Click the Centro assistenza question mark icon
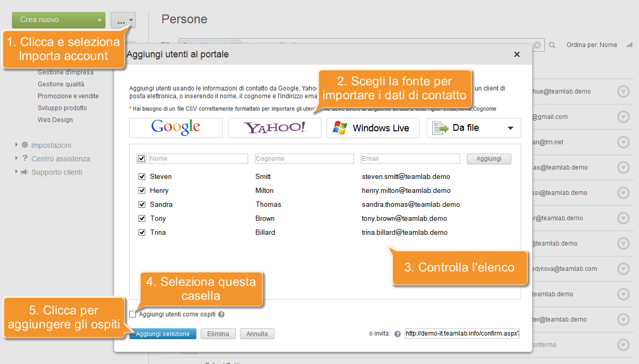Image resolution: width=639 pixels, height=364 pixels. tap(25, 158)
